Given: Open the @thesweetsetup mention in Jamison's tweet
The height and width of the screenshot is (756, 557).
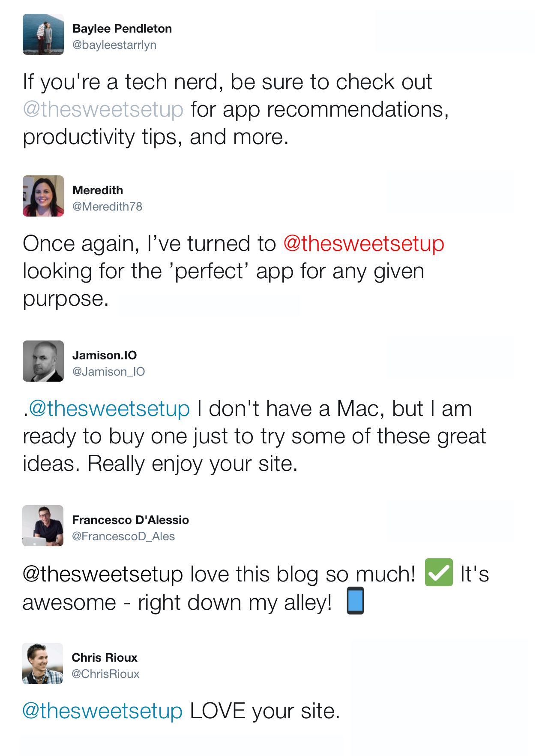Looking at the screenshot, I should click(109, 408).
